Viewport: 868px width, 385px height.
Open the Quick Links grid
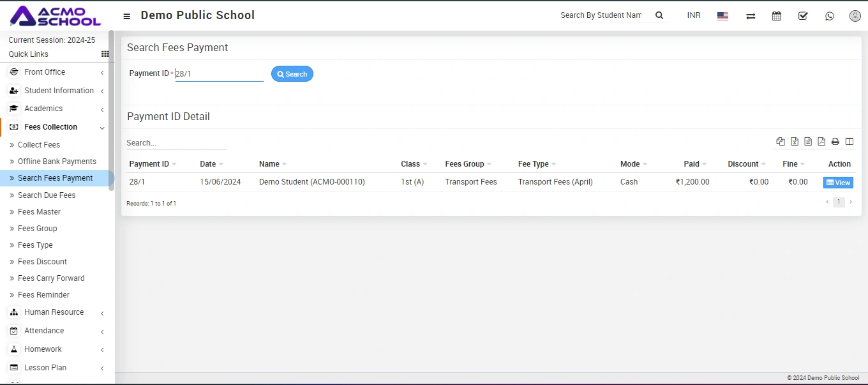click(105, 54)
